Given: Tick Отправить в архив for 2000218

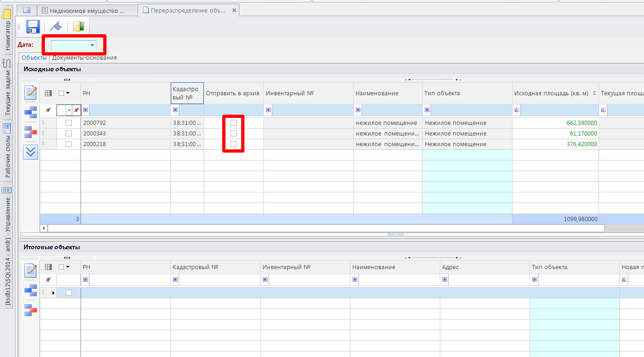Looking at the screenshot, I should pyautogui.click(x=233, y=144).
